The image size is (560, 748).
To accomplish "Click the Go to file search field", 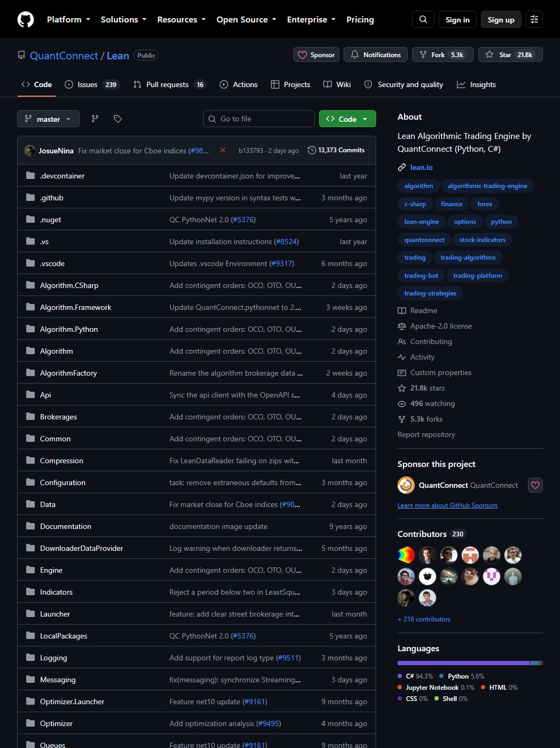I will [x=259, y=119].
